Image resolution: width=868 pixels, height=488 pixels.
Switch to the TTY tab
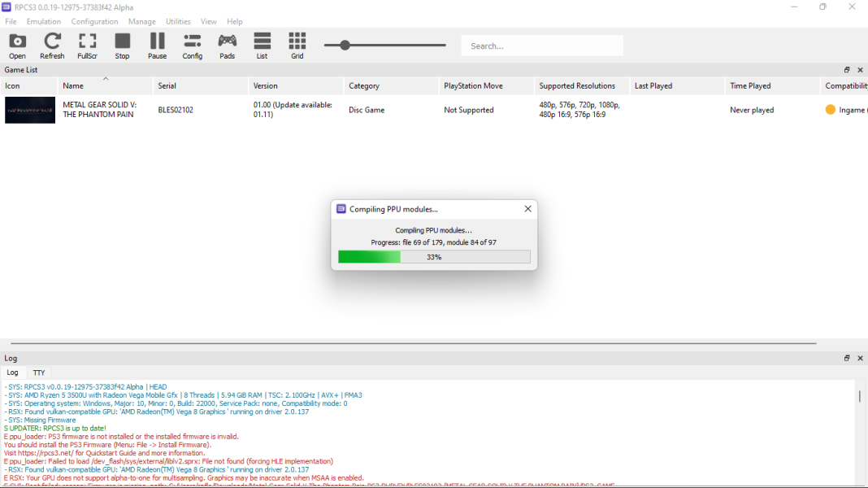39,373
